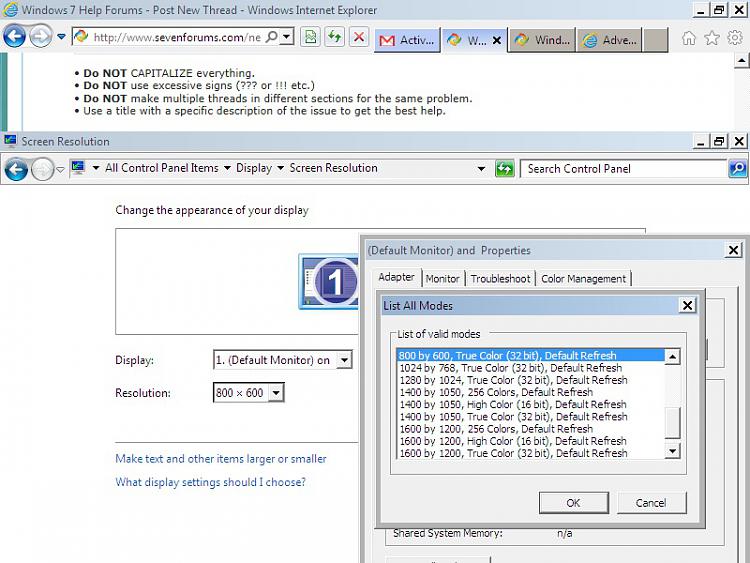
Task: Click Control Panel back arrow button
Action: tap(16, 169)
